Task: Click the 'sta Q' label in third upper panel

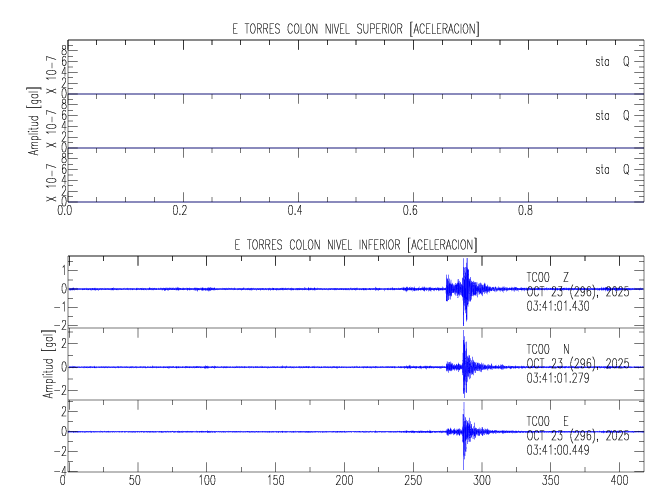Action: (x=612, y=169)
